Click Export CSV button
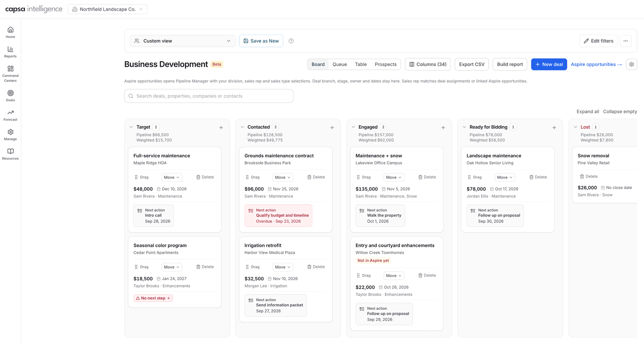The height and width of the screenshot is (343, 644). click(472, 64)
